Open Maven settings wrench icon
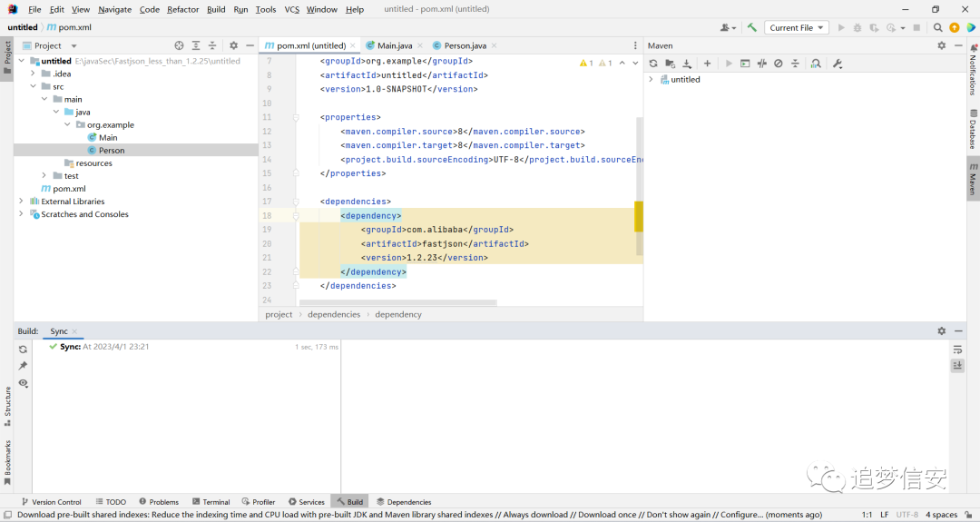The image size is (980, 522). click(838, 64)
